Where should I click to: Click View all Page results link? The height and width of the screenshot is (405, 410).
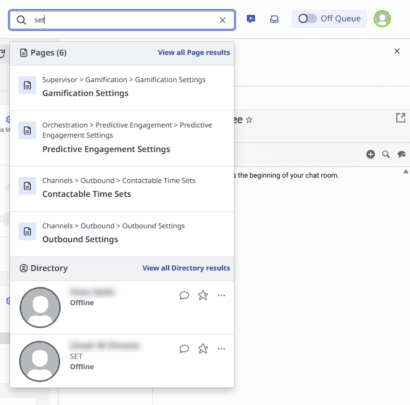click(x=194, y=53)
